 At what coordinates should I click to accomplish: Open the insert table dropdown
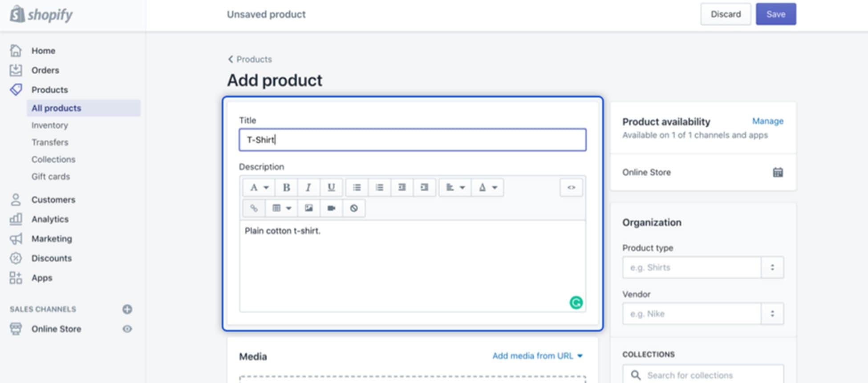(281, 208)
